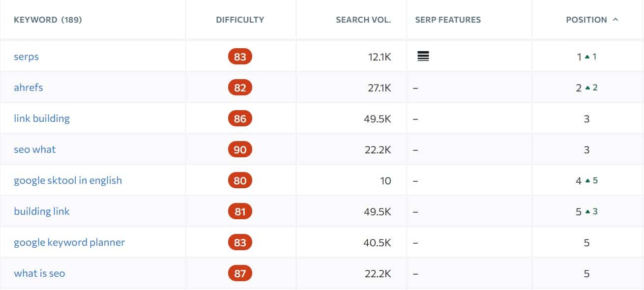The height and width of the screenshot is (290, 644).
Task: Click the difficulty badge 83 for serps
Action: pos(240,57)
